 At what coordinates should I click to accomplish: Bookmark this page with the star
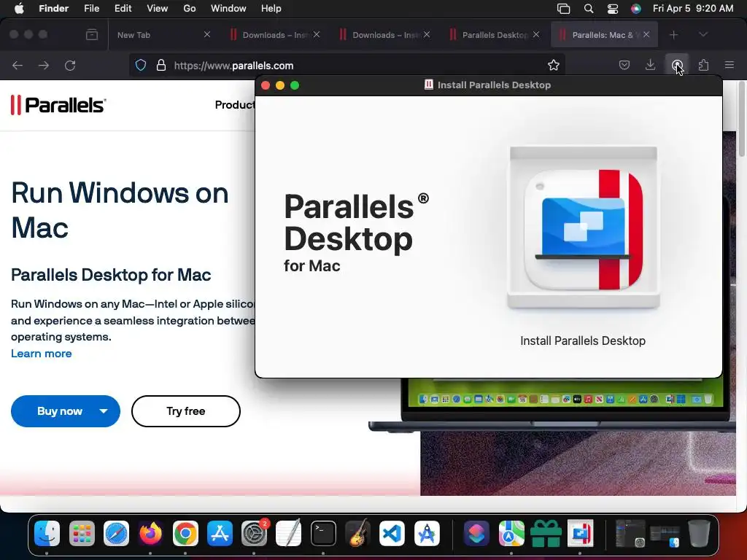click(553, 65)
